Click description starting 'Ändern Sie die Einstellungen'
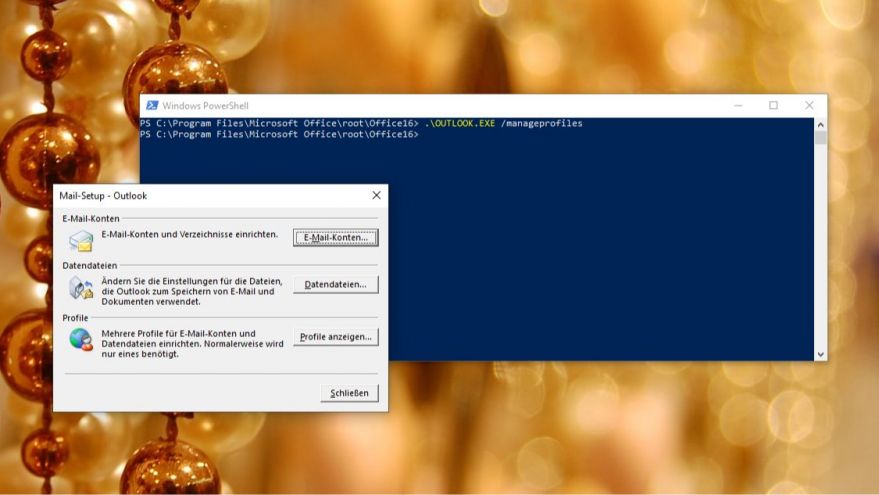 point(192,291)
